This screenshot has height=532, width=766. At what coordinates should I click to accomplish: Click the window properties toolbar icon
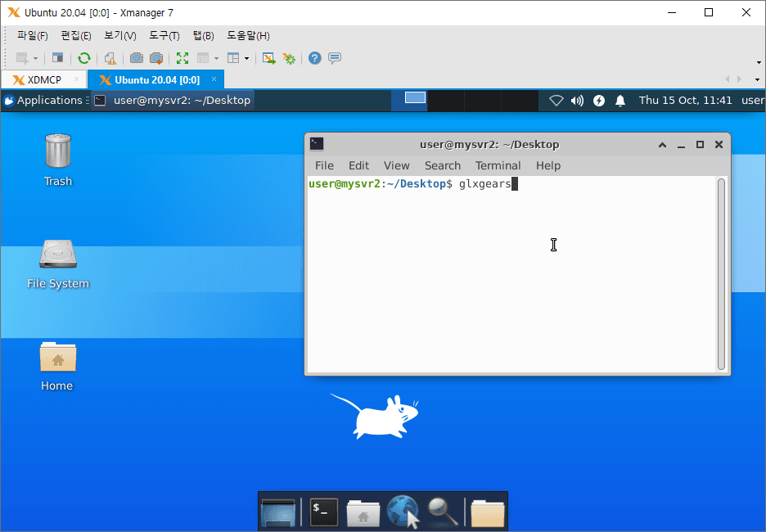pyautogui.click(x=57, y=58)
